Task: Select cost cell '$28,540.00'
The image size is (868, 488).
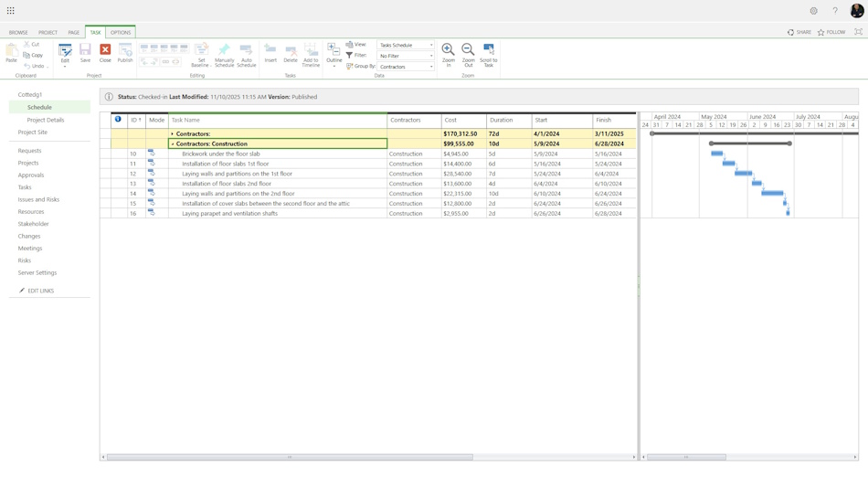Action: point(463,174)
